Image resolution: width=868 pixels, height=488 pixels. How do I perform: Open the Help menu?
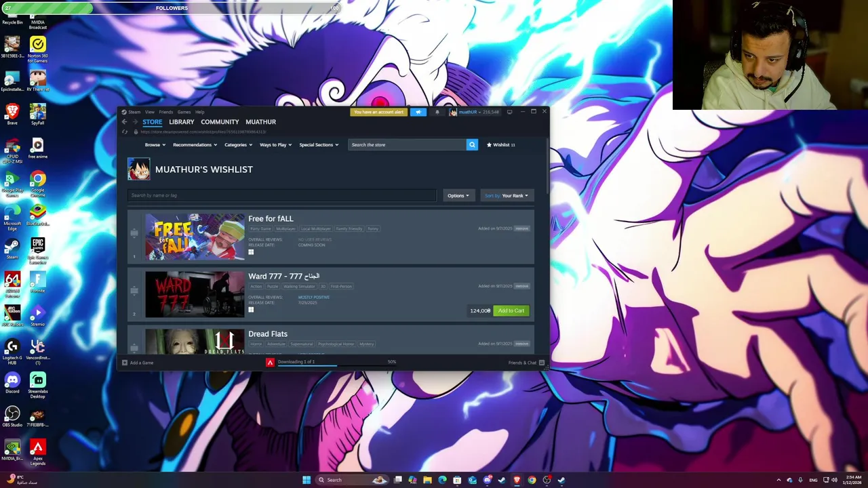coord(200,112)
